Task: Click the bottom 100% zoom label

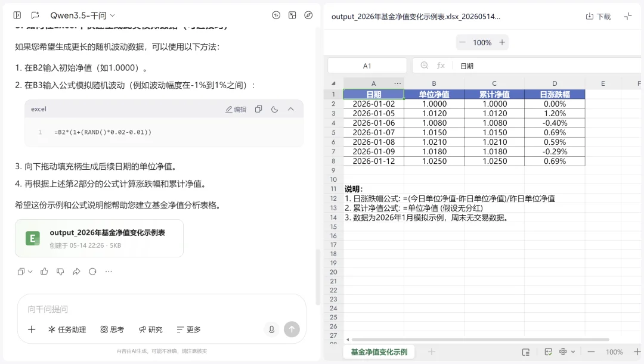Action: click(614, 352)
